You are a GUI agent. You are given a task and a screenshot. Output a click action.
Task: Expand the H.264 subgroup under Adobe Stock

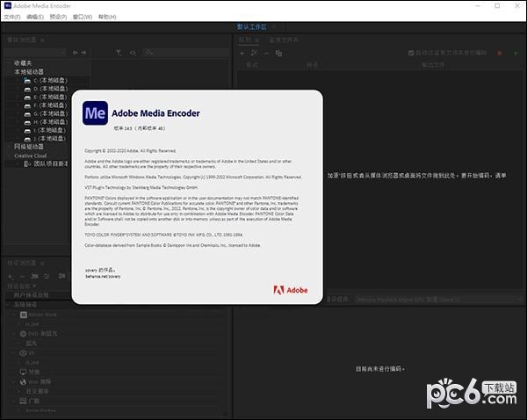(19, 324)
